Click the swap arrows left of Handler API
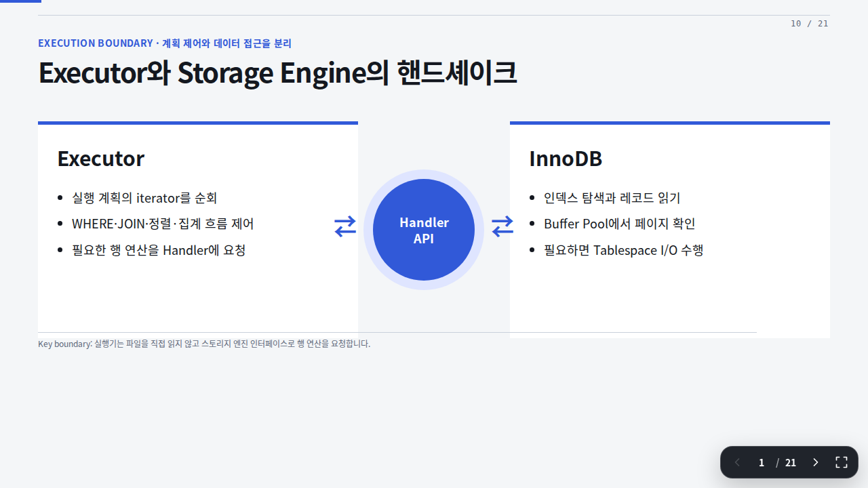The image size is (868, 488). tap(345, 226)
